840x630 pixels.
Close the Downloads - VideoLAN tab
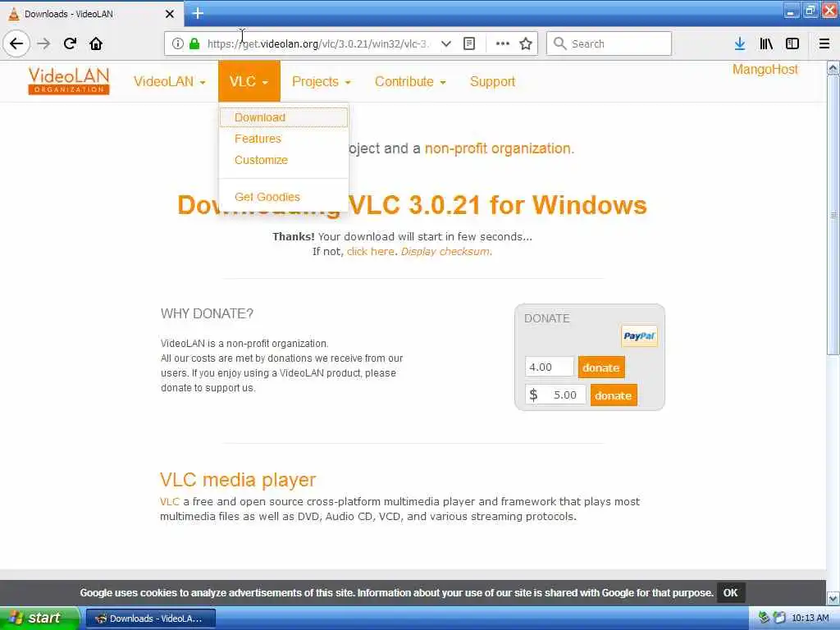(169, 14)
